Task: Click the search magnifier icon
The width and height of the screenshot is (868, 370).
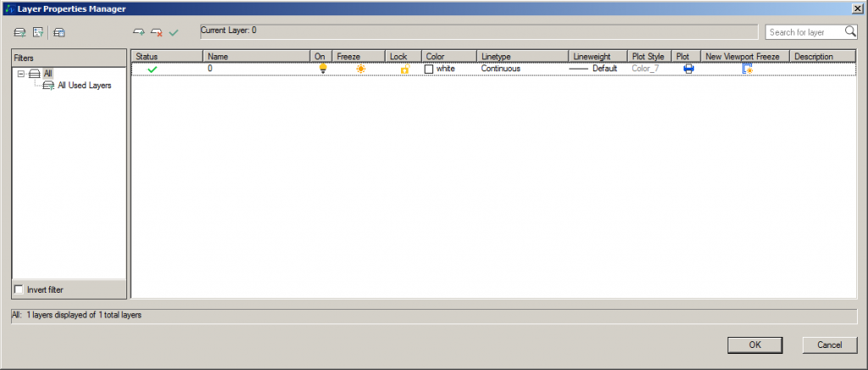Action: click(850, 31)
